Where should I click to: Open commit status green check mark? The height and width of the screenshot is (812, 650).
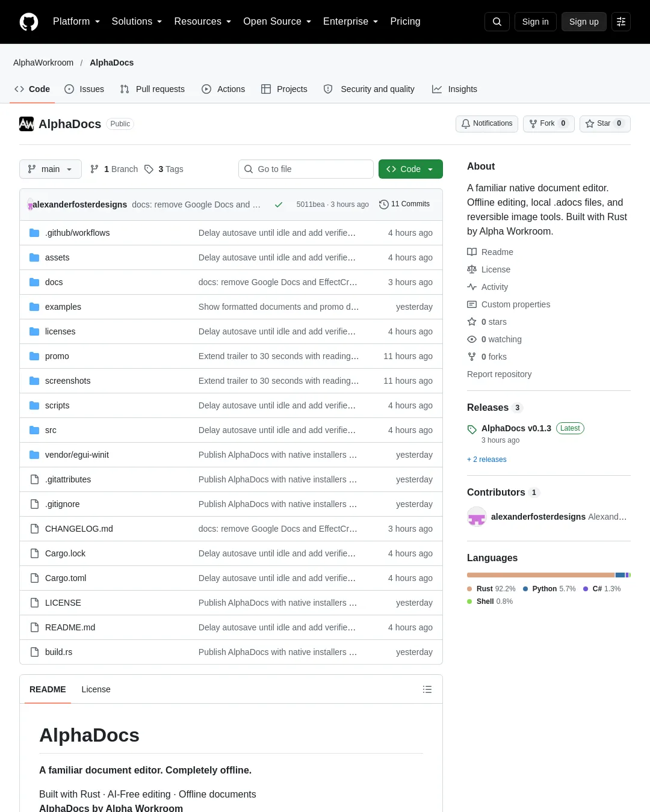click(279, 205)
